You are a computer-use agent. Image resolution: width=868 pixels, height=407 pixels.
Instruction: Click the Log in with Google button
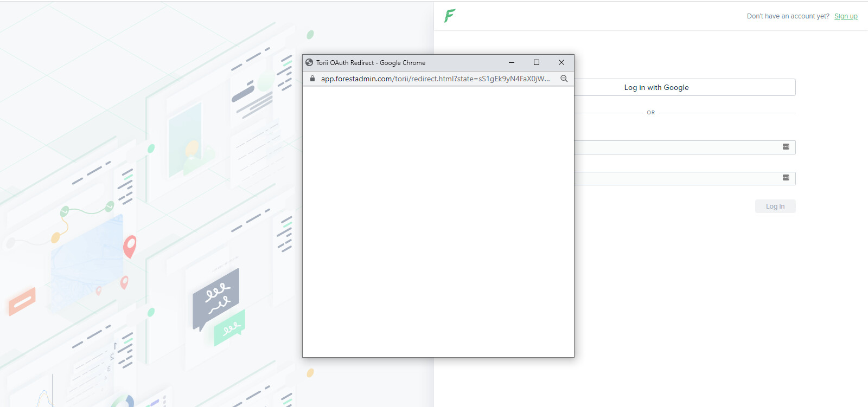[x=685, y=87]
